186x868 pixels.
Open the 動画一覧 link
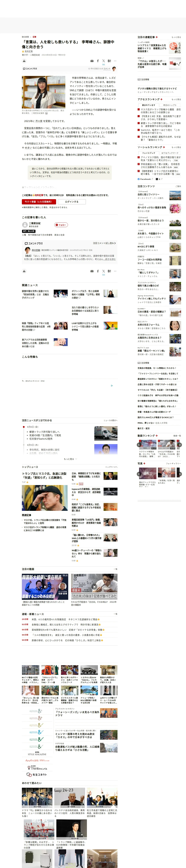coord(177,436)
